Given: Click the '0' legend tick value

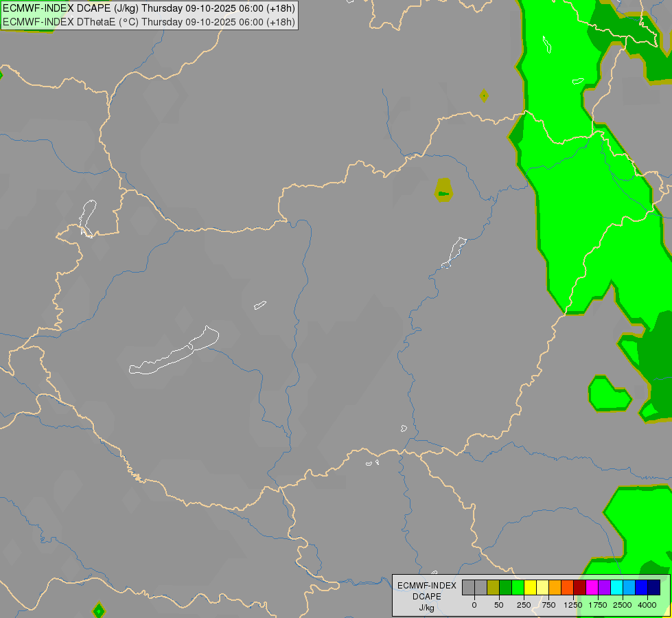Looking at the screenshot, I should 474,605.
